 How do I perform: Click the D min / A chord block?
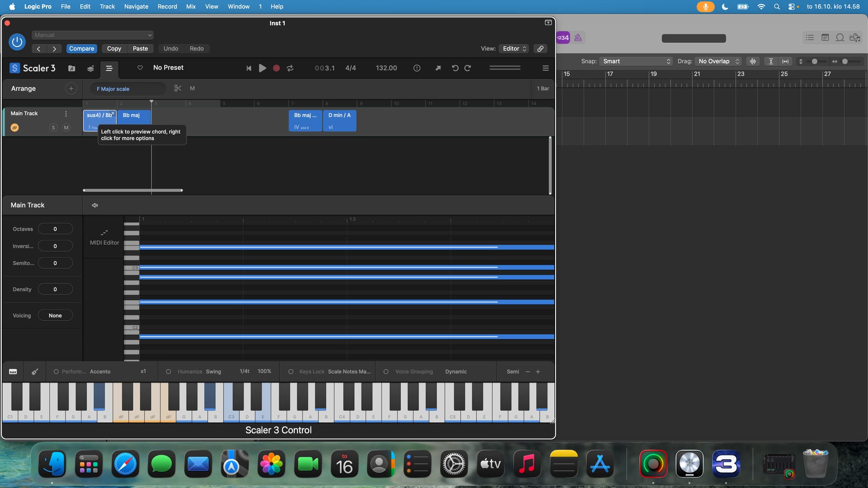click(340, 121)
